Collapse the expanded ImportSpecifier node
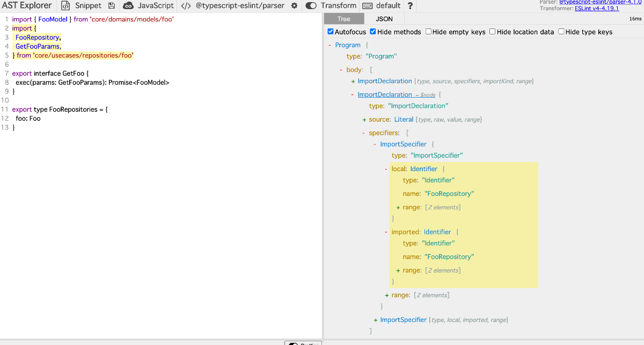 pos(375,144)
